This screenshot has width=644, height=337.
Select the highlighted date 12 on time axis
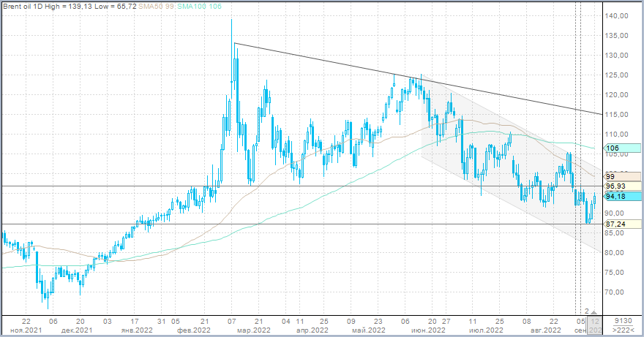(596, 321)
